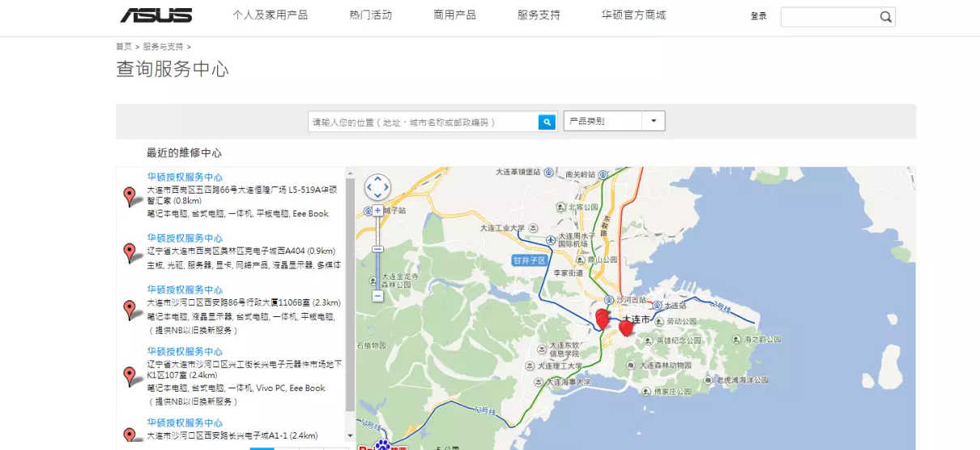Click the location address input field
This screenshot has width=980, height=450.
[x=424, y=122]
